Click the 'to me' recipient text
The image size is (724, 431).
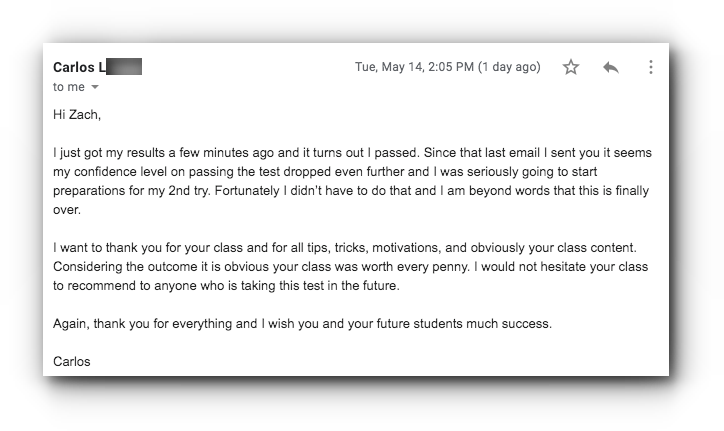(69, 87)
